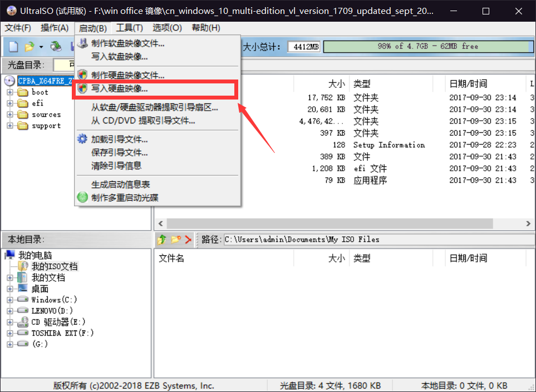Expand the sources folder node
Screen dimensions: 536x392
coord(10,115)
